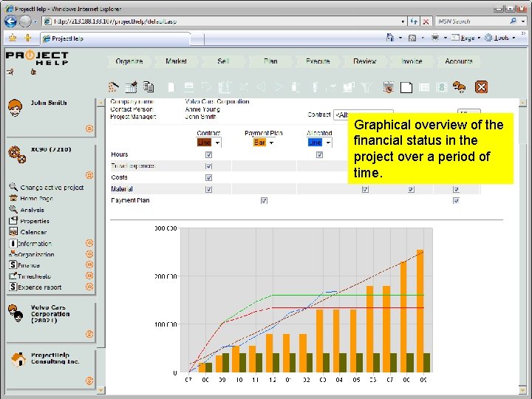Click the Favorites star icon

click(x=13, y=38)
